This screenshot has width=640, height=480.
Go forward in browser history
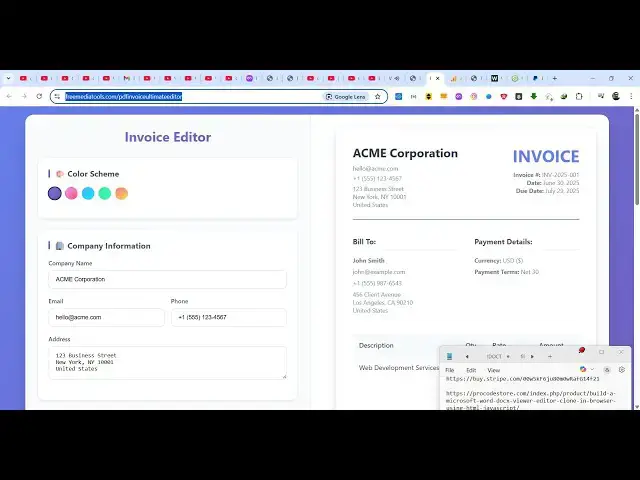pyautogui.click(x=24, y=96)
